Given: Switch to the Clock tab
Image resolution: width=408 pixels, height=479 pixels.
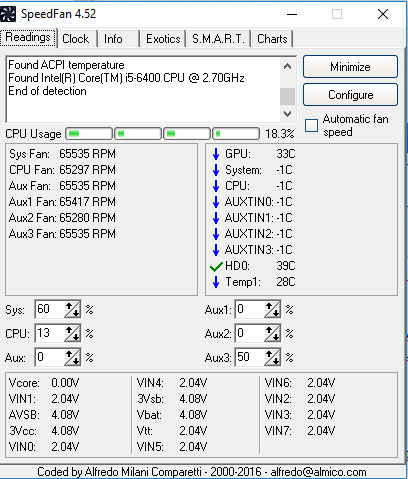Looking at the screenshot, I should click(76, 39).
